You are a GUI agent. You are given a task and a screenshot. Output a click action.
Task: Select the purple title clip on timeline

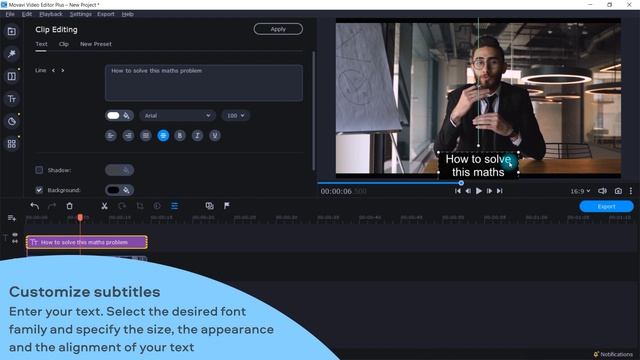coord(87,242)
